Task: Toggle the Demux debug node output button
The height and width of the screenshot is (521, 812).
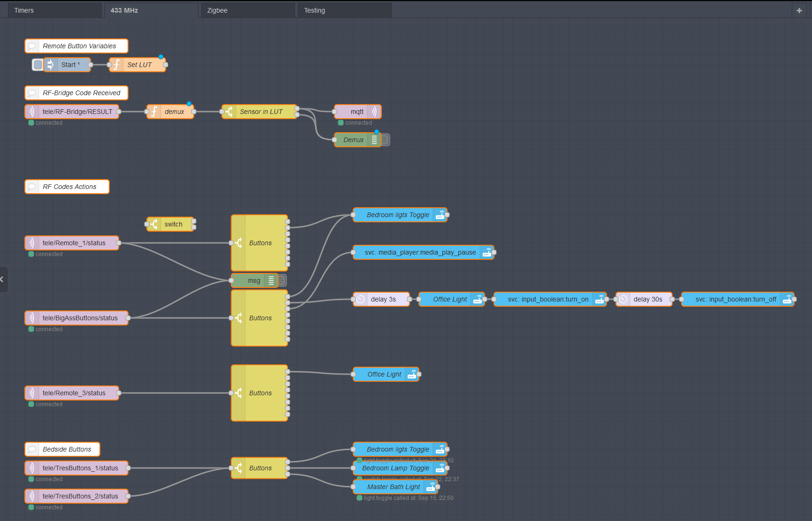Action: [385, 140]
